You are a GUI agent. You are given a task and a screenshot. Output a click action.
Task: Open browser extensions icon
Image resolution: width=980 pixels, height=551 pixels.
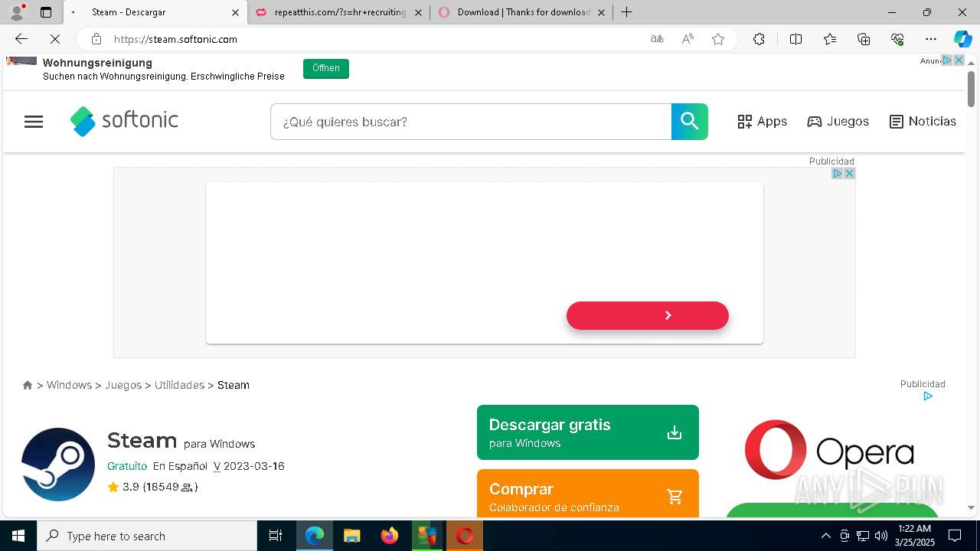(759, 39)
